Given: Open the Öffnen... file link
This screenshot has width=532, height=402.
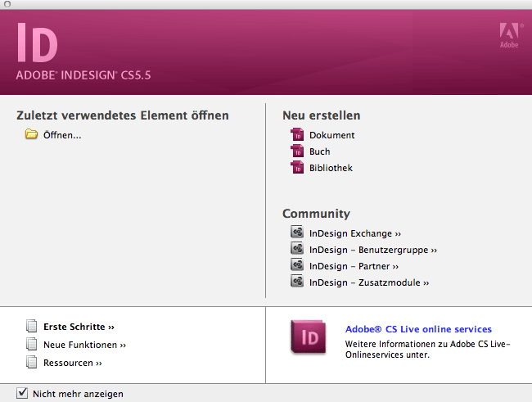Looking at the screenshot, I should 62,135.
